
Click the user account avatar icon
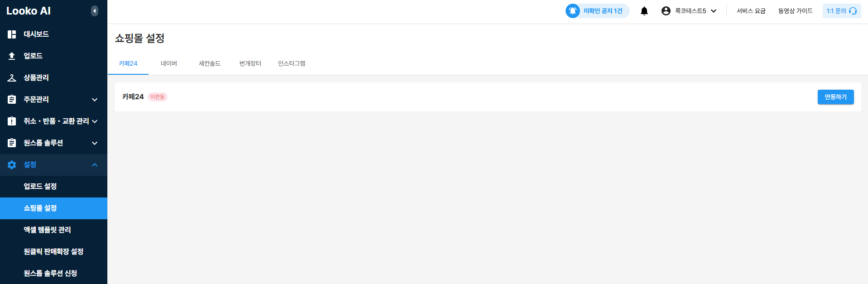pos(666,11)
